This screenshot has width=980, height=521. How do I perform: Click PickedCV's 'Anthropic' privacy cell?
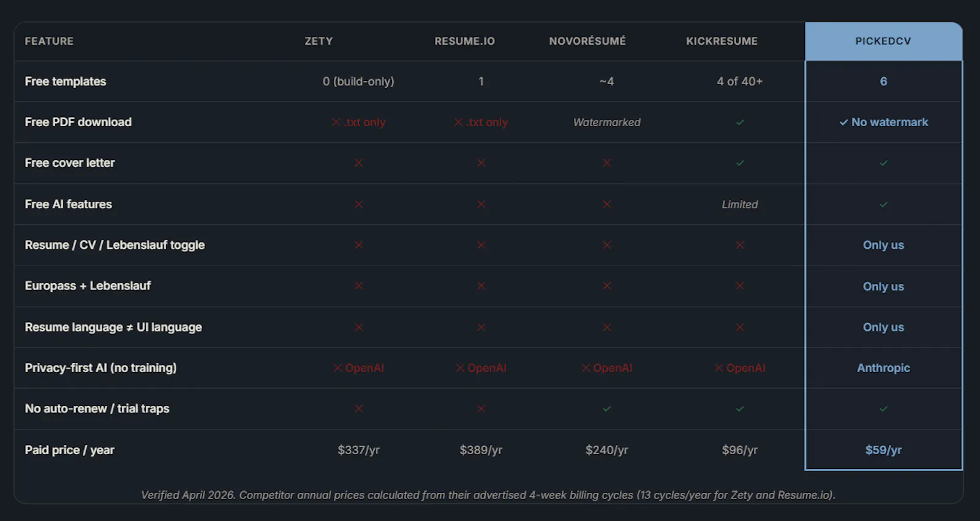(883, 368)
